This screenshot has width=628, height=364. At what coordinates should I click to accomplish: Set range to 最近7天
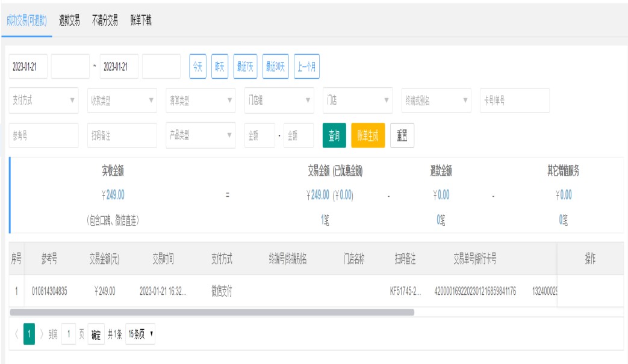pyautogui.click(x=245, y=67)
